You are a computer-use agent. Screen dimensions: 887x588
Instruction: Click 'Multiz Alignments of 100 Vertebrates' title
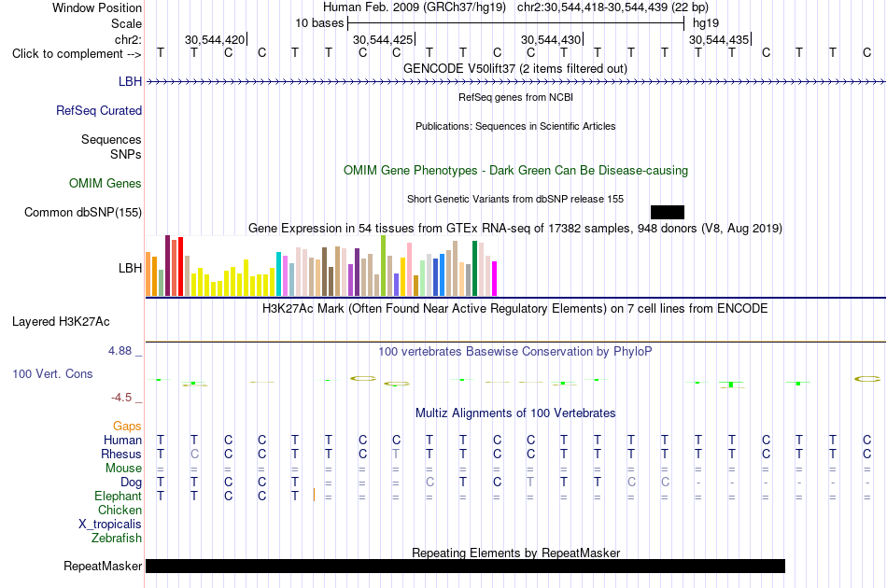click(515, 413)
